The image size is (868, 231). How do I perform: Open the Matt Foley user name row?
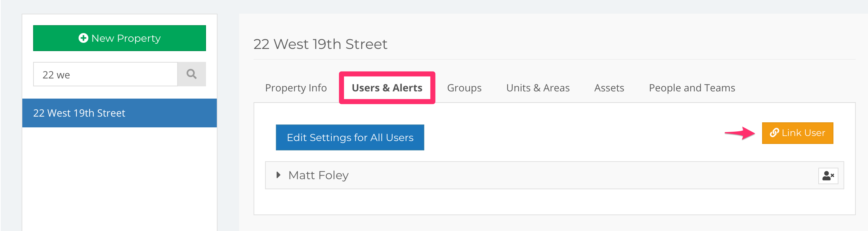554,175
